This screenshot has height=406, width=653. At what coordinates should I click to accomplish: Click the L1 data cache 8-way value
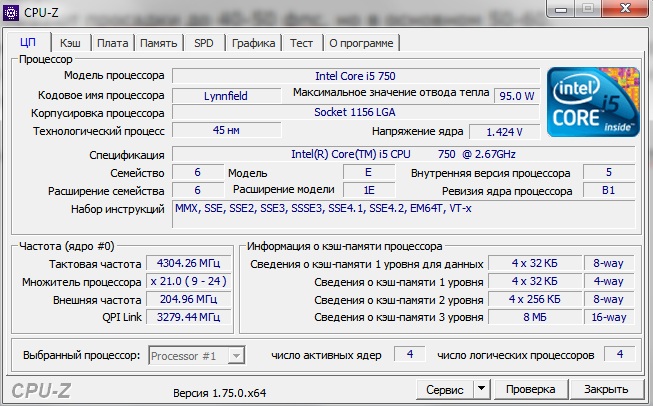[x=608, y=264]
